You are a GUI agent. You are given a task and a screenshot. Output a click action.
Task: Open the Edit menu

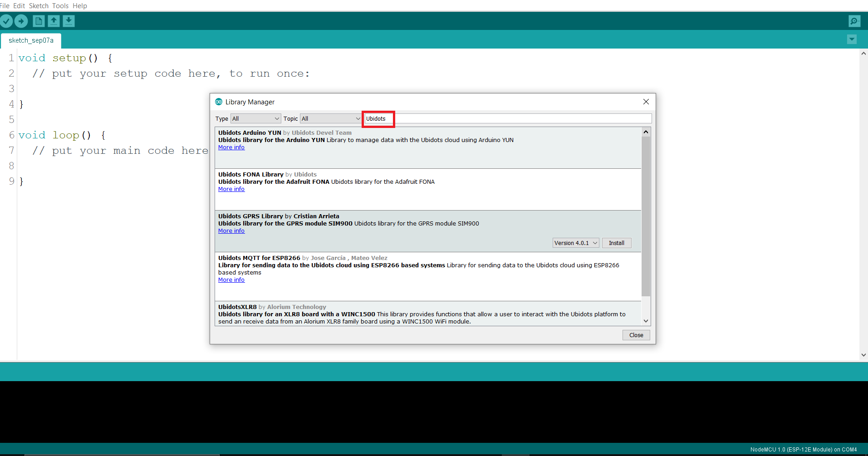[x=19, y=6]
